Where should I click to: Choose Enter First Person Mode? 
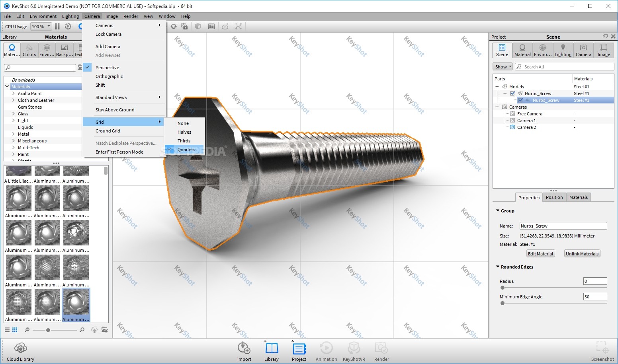pyautogui.click(x=119, y=152)
